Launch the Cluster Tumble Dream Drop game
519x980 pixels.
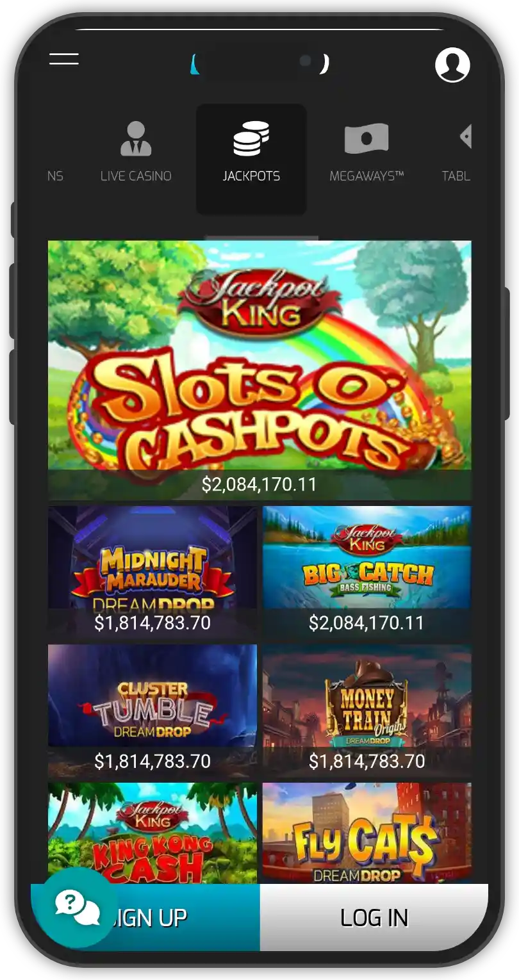point(152,710)
